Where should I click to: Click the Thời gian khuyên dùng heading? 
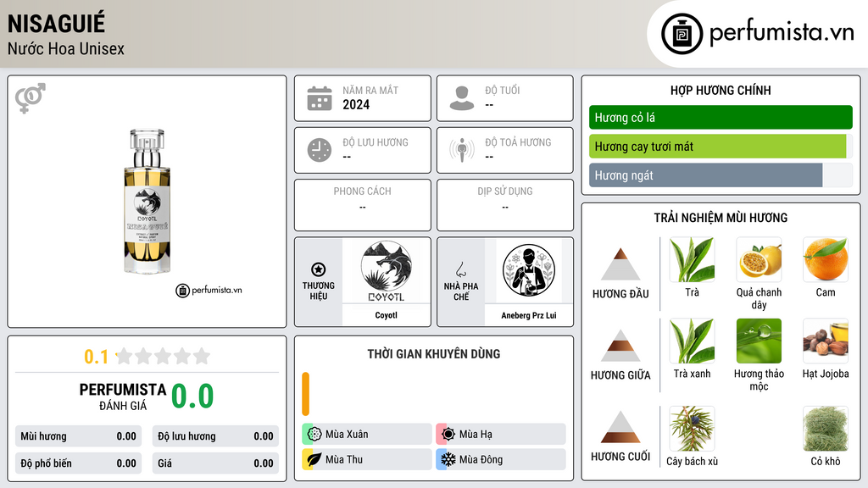coord(434,353)
